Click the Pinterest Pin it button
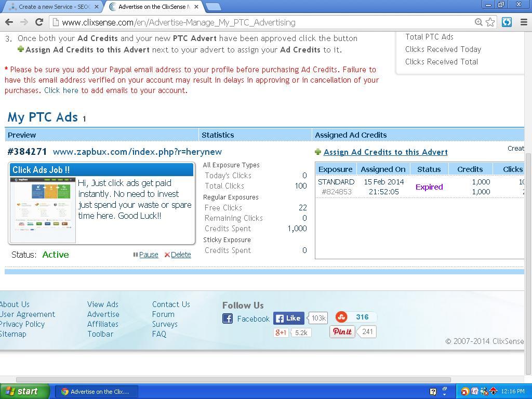 pyautogui.click(x=342, y=331)
